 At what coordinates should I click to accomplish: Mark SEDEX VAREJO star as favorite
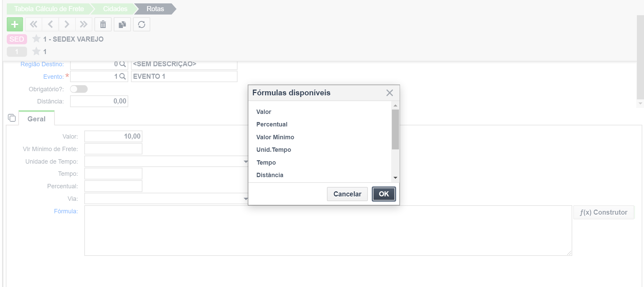36,39
